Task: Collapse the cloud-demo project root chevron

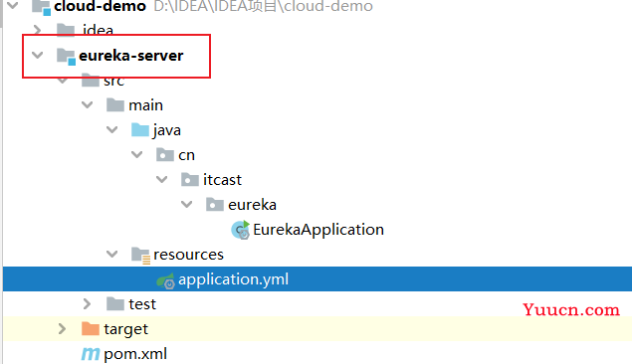Action: click(x=13, y=5)
